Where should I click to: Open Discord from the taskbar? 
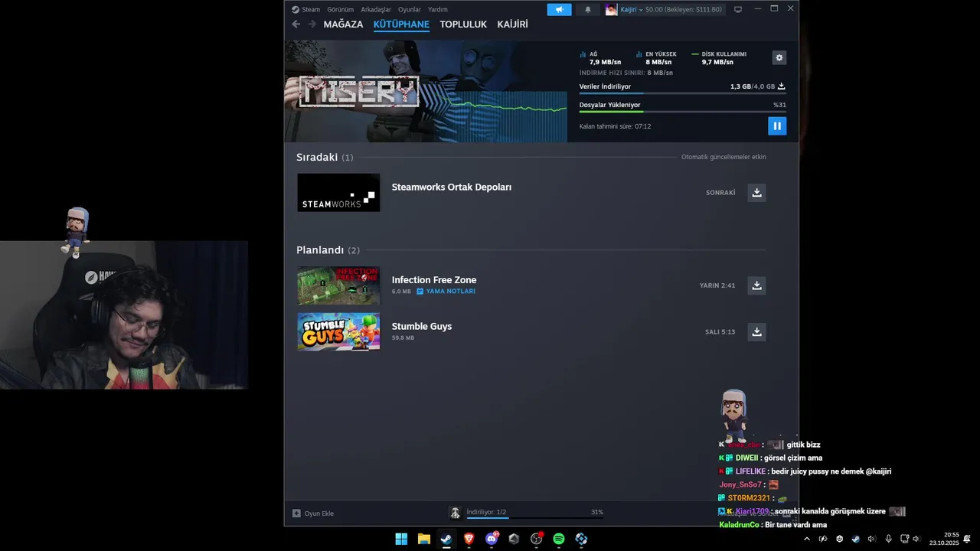click(492, 539)
